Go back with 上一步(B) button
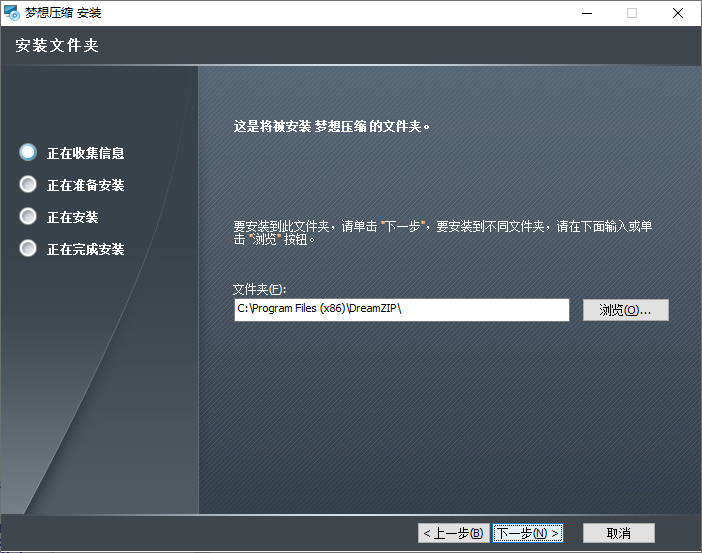The image size is (702, 553). [454, 533]
